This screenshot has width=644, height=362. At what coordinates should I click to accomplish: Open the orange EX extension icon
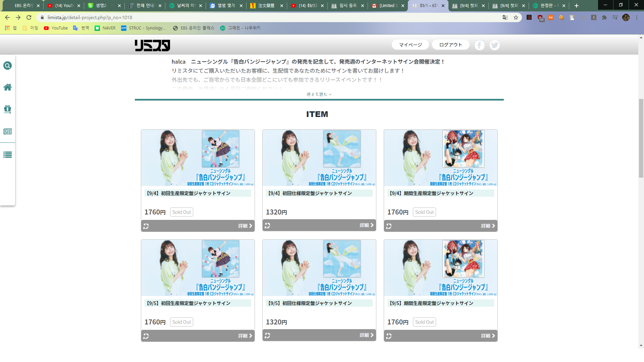coord(551,17)
